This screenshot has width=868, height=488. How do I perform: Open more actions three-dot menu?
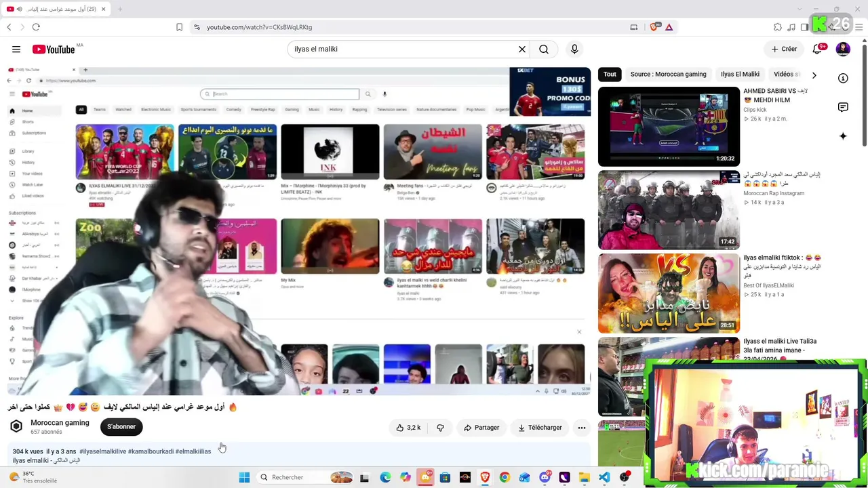pyautogui.click(x=582, y=428)
